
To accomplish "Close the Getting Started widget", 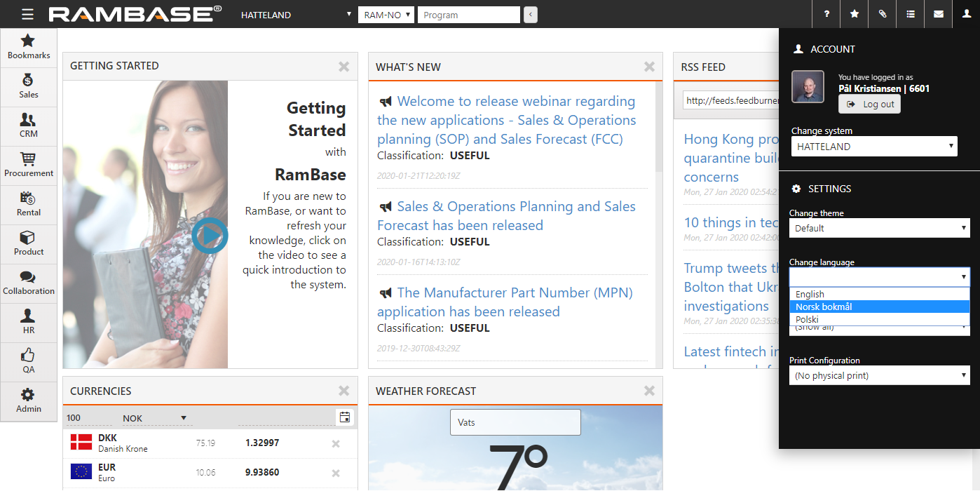I will point(343,67).
